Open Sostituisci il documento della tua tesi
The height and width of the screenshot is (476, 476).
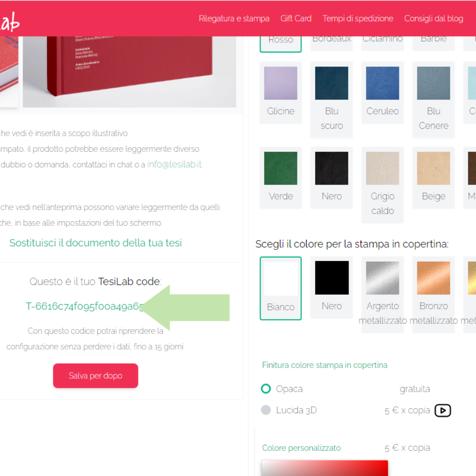click(x=95, y=243)
